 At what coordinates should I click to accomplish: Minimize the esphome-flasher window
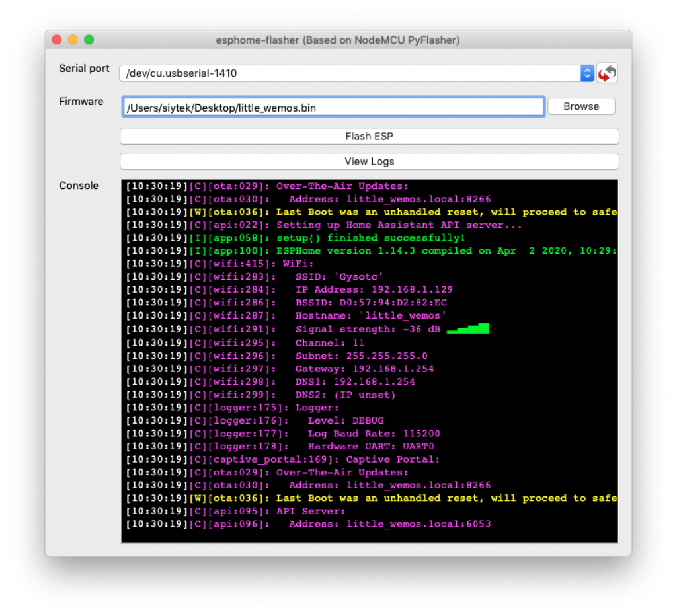[x=73, y=40]
